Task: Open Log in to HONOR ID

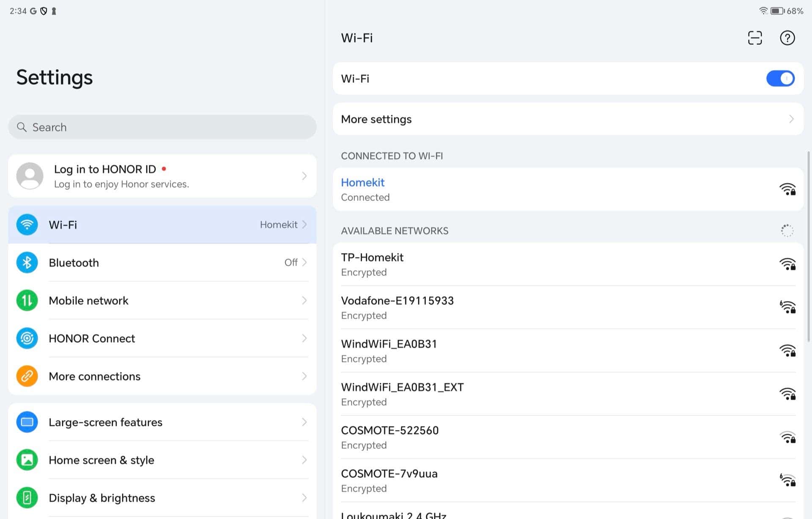Action: click(x=162, y=176)
